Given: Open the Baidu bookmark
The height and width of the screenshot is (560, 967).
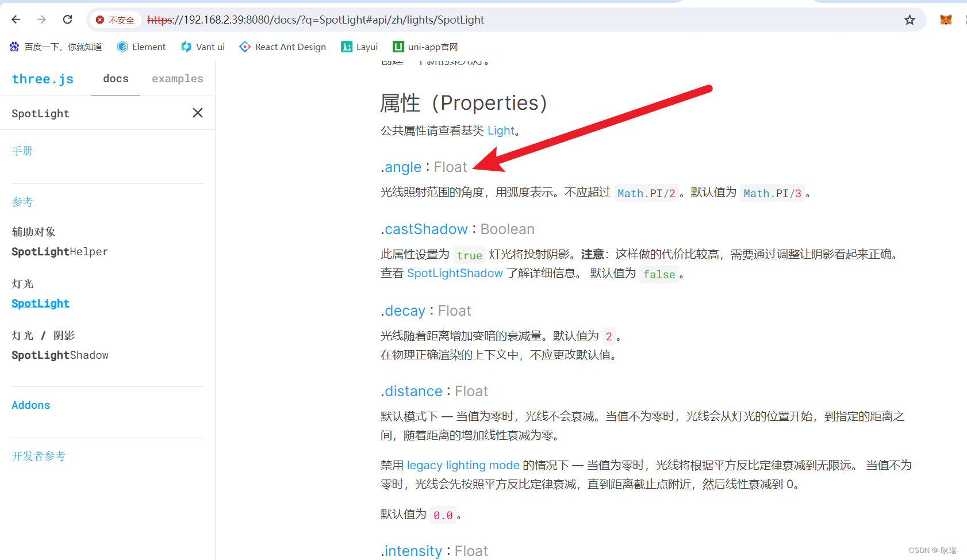Looking at the screenshot, I should coord(56,47).
